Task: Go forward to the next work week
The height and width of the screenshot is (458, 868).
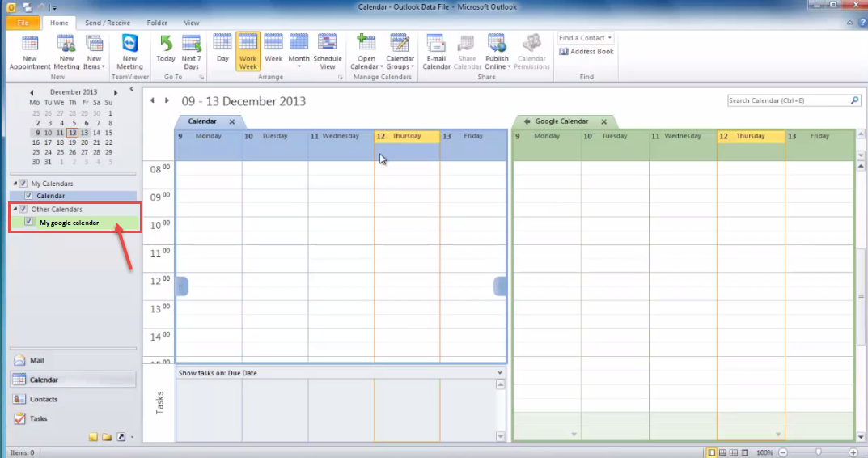Action: tap(167, 100)
